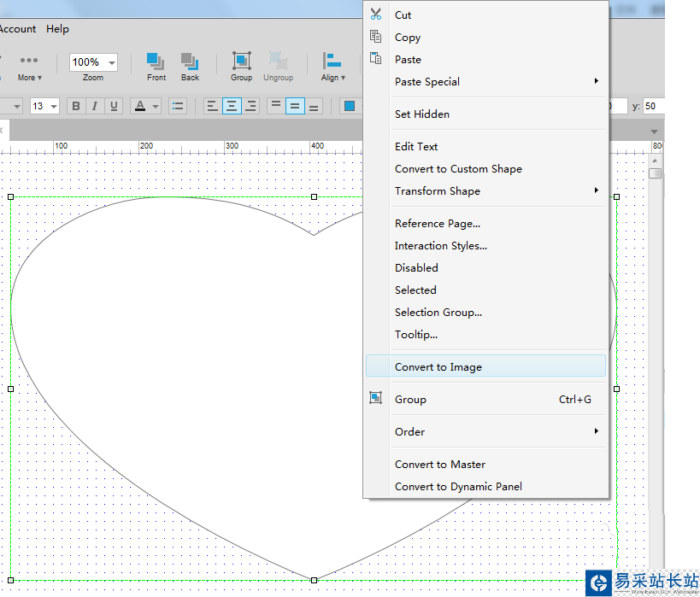Bring shape to Front
The width and height of the screenshot is (700, 597).
[156, 67]
